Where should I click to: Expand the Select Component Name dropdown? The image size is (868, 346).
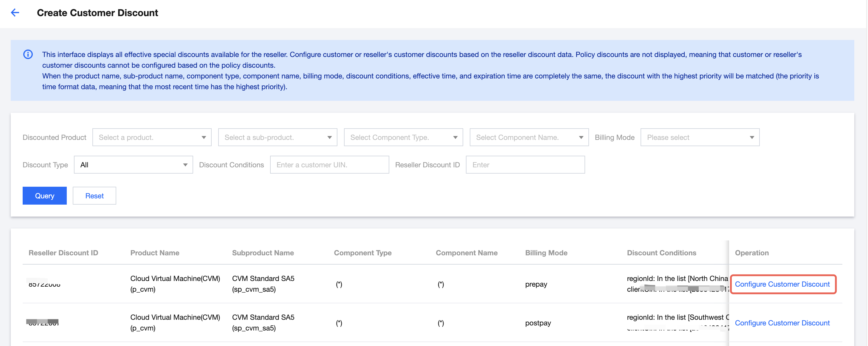(529, 137)
